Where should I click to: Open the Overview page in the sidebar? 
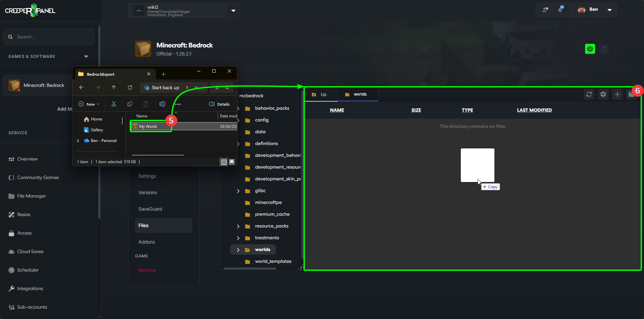point(27,159)
